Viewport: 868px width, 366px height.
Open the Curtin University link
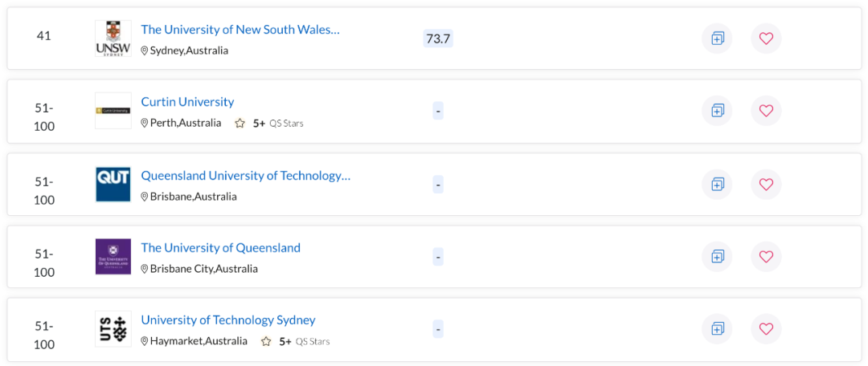click(x=187, y=102)
